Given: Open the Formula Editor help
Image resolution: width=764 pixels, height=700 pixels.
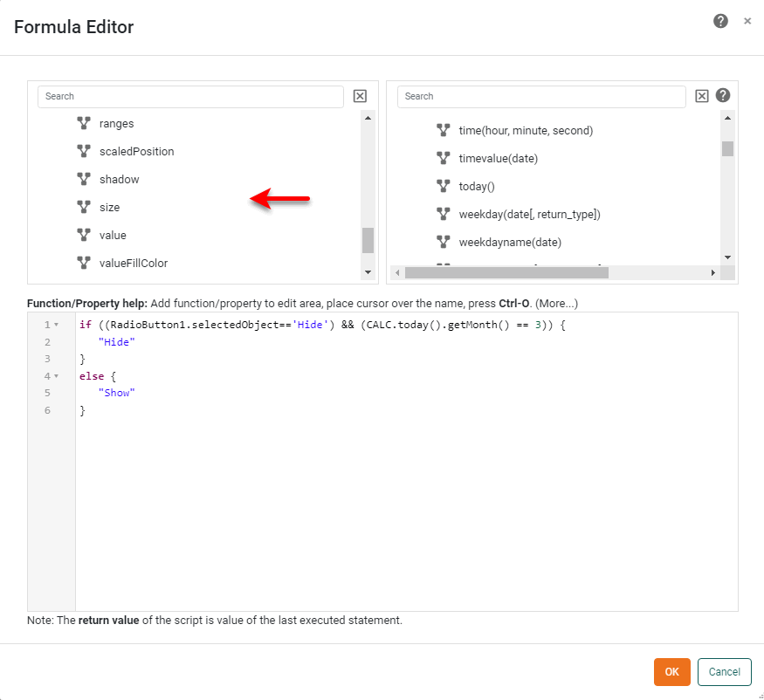Looking at the screenshot, I should pyautogui.click(x=719, y=20).
